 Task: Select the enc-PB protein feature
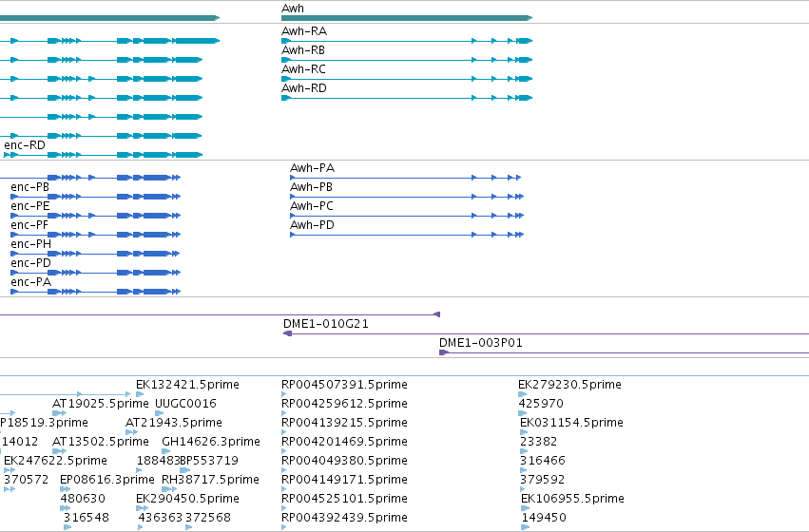[95, 197]
